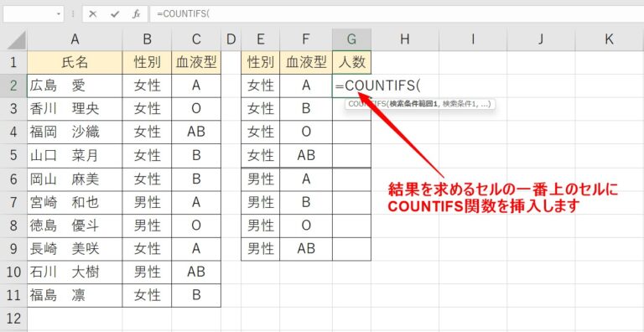The height and width of the screenshot is (332, 644).
Task: Select column G header
Action: (x=351, y=39)
